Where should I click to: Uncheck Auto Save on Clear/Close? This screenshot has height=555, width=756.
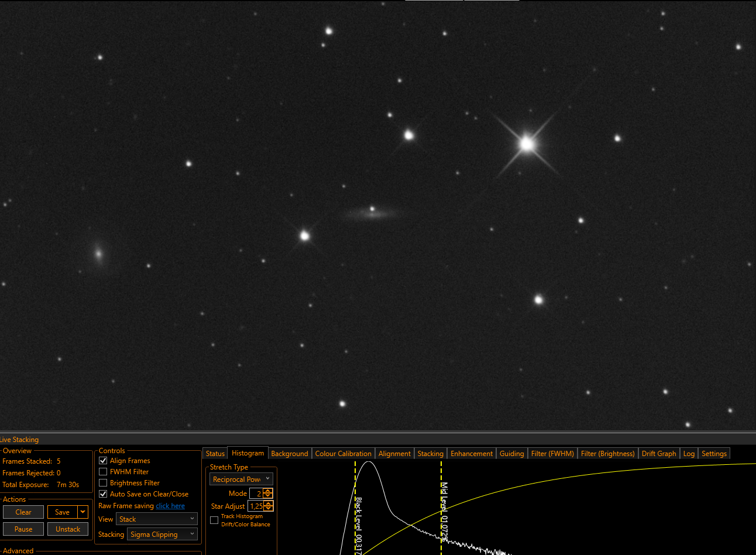pos(103,494)
